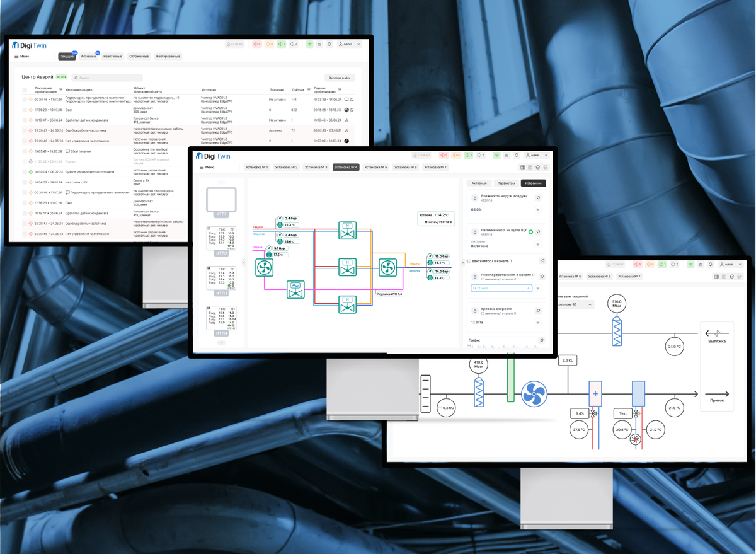The image size is (756, 554).
Task: Select the ИТП2 thumbnail in the left list
Action: [221, 240]
